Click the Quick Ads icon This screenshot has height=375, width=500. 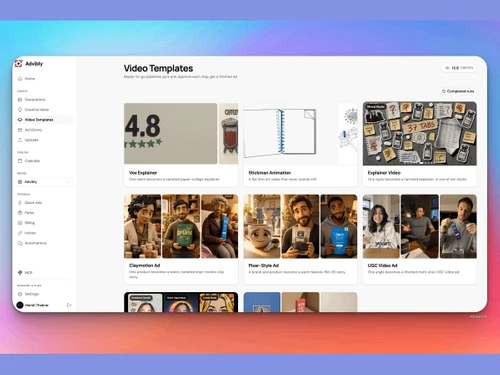pos(20,203)
